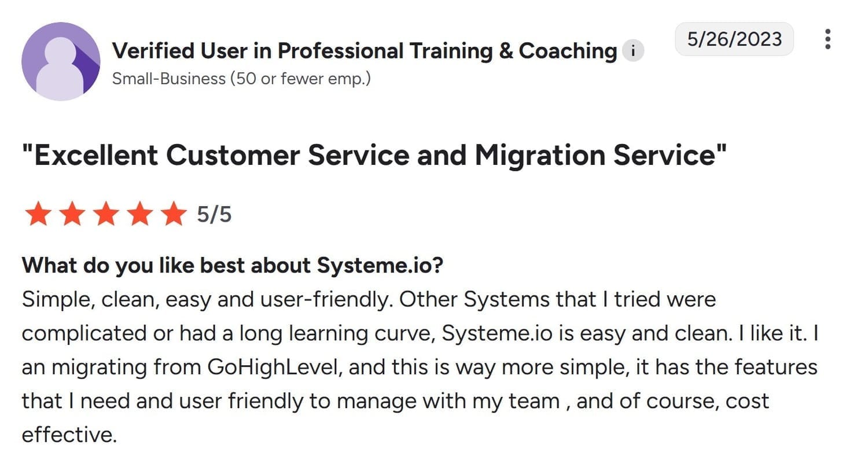Select the first rating star
The height and width of the screenshot is (463, 868).
click(38, 214)
